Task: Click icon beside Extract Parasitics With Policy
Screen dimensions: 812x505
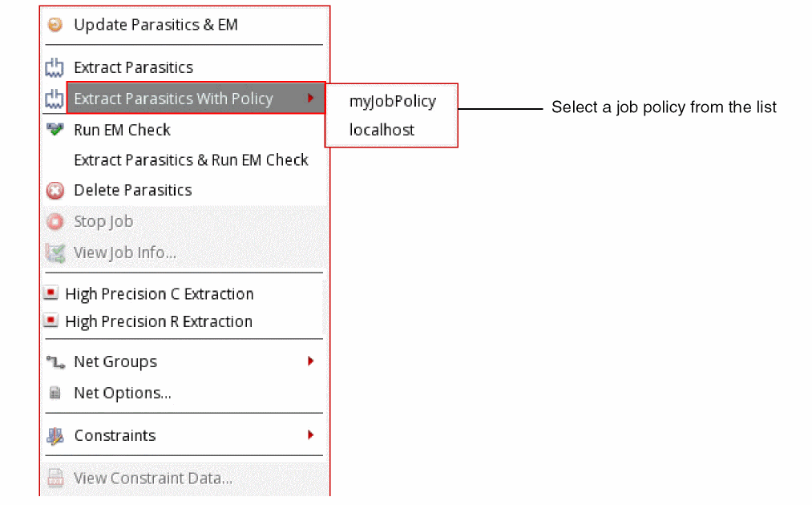Action: (x=55, y=99)
